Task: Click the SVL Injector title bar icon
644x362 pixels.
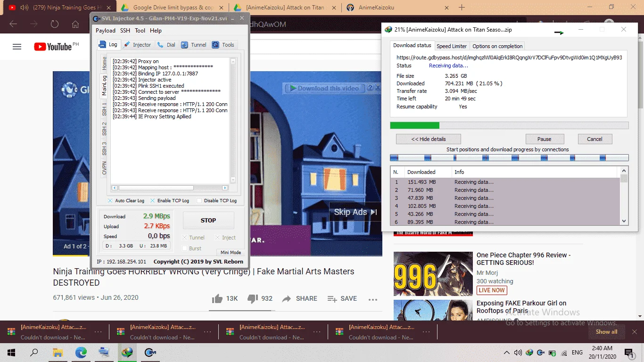Action: (x=96, y=18)
